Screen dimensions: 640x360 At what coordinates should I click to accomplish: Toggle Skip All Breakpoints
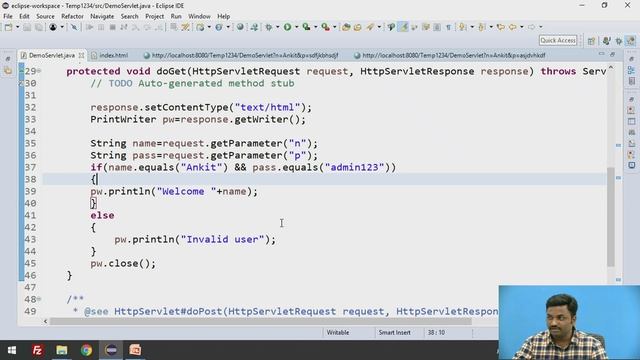(74, 27)
